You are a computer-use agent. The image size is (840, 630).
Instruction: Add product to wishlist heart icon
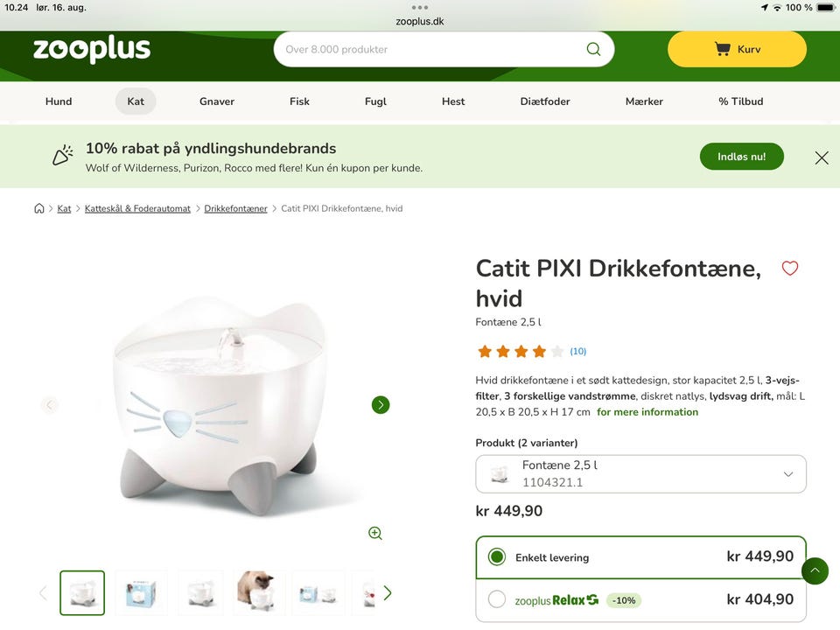point(789,268)
